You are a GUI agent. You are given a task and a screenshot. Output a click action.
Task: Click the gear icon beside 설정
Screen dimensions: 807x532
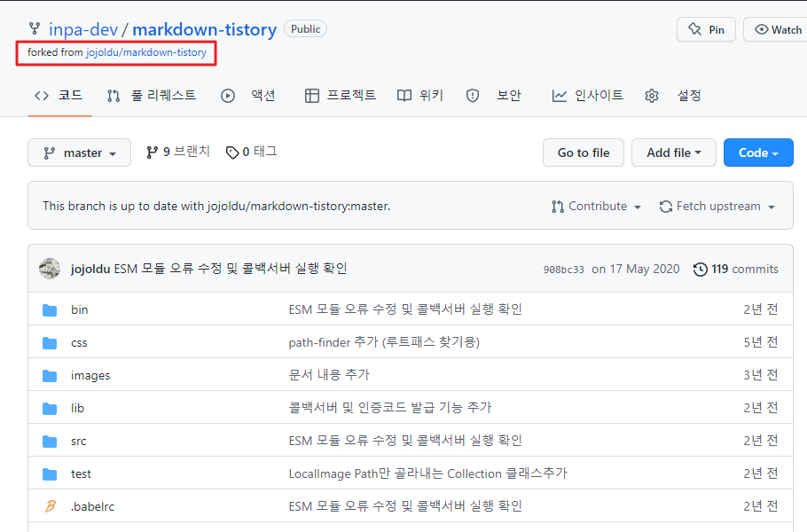point(652,96)
